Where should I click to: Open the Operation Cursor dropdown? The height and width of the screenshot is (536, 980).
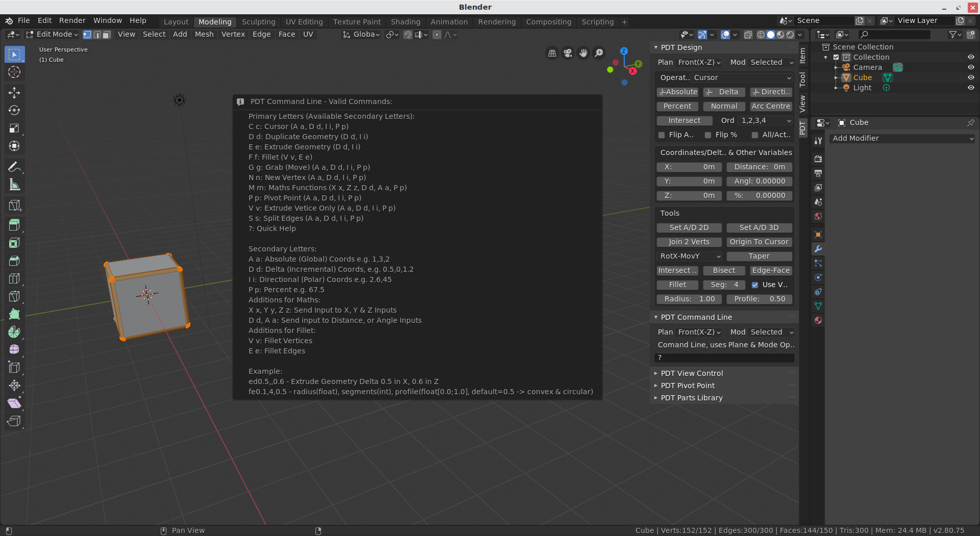pos(742,78)
